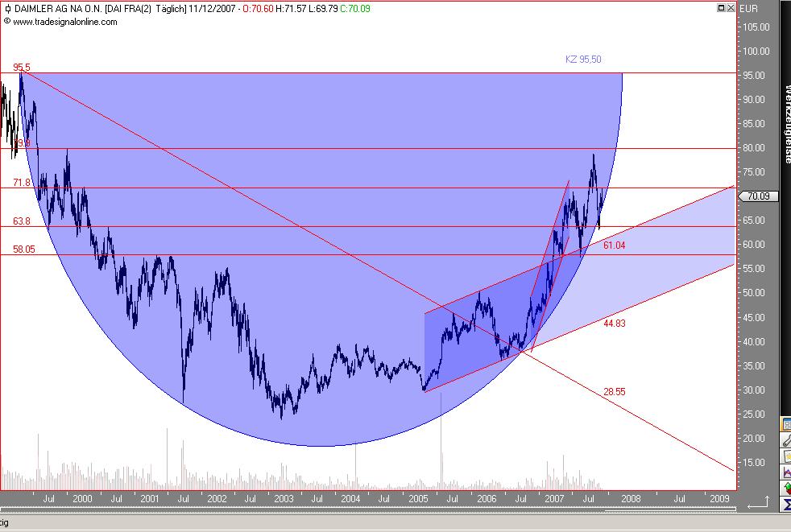Click the green-red arrows trading icon
The height and width of the screenshot is (532, 791).
(786, 488)
